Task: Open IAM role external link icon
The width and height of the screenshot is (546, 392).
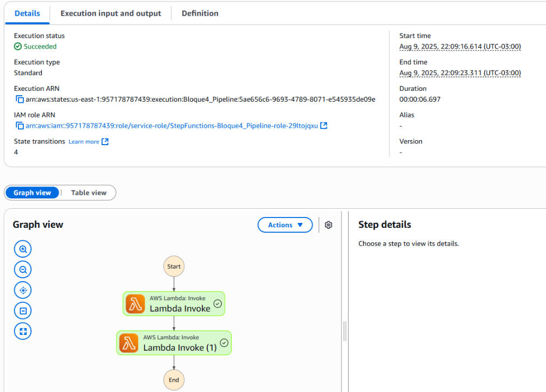Action: point(324,126)
